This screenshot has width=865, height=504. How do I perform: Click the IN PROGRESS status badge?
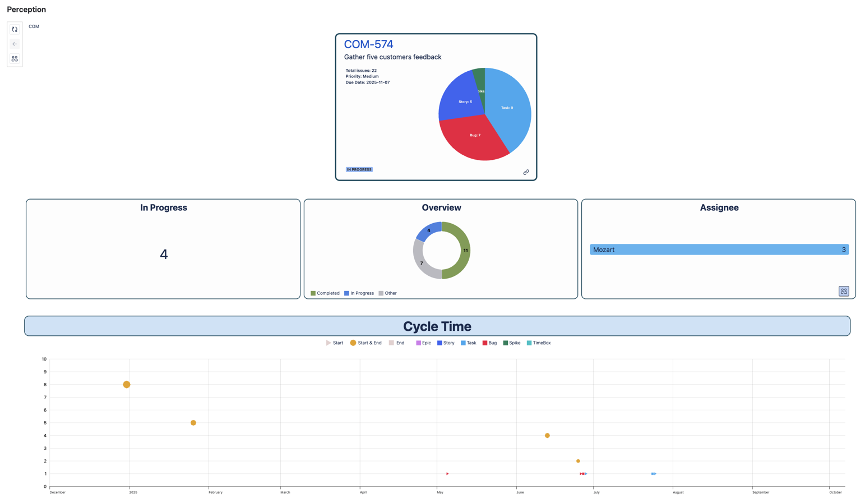pos(359,169)
